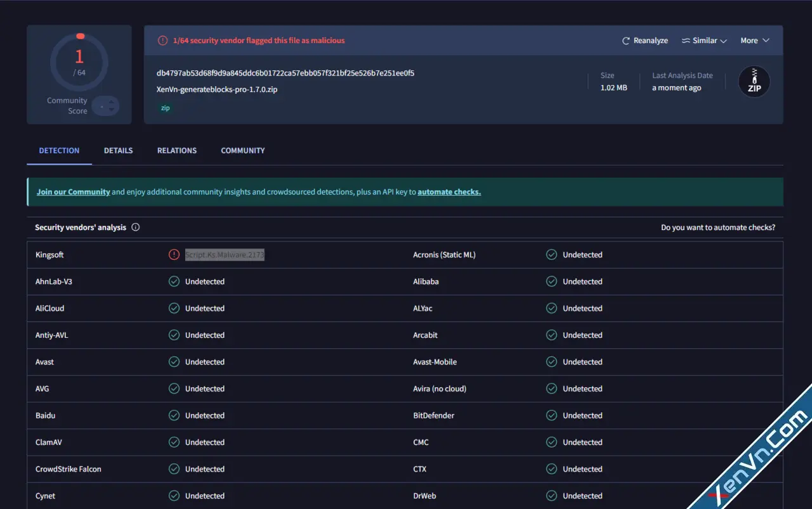
Task: Open the RELATIONS tab
Action: coord(177,151)
